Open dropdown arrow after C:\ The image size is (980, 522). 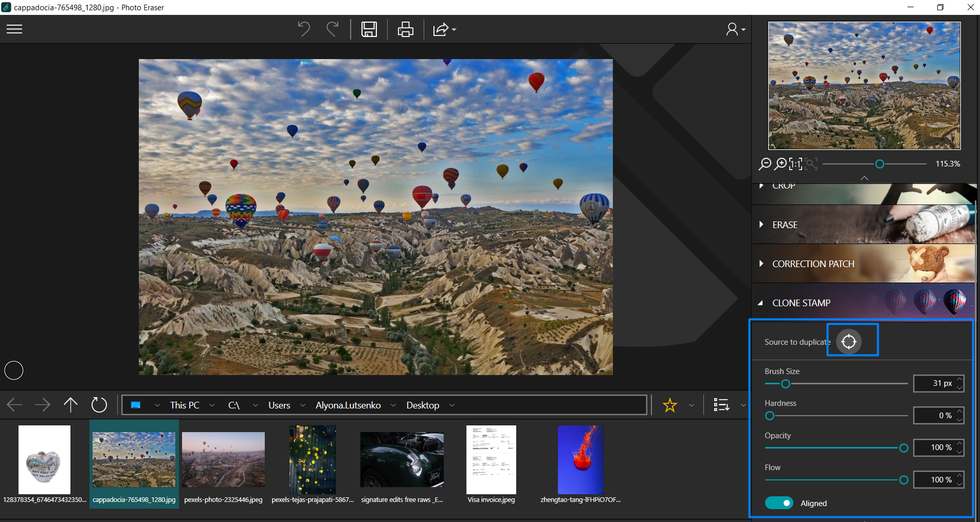[256, 405]
